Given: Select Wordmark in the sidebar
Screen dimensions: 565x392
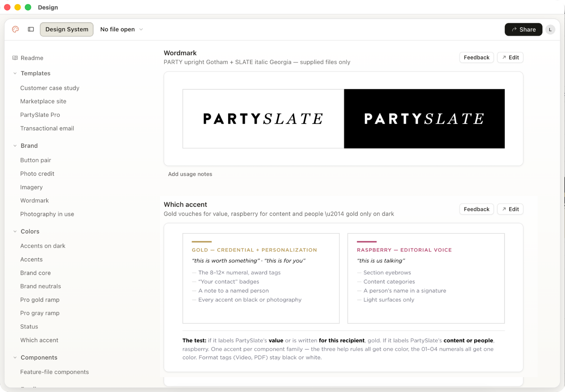Looking at the screenshot, I should coord(35,201).
